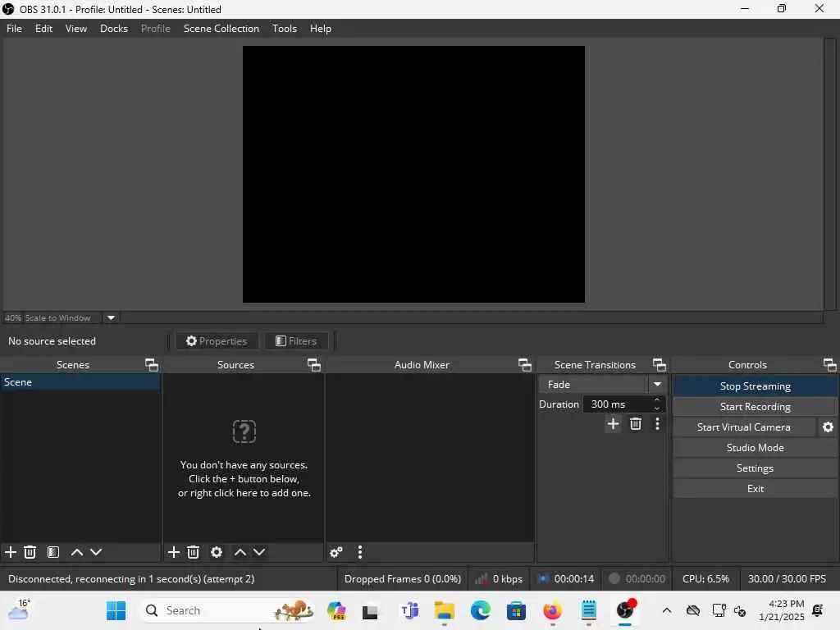This screenshot has height=630, width=840.
Task: Add a source with plus icon
Action: click(x=174, y=552)
